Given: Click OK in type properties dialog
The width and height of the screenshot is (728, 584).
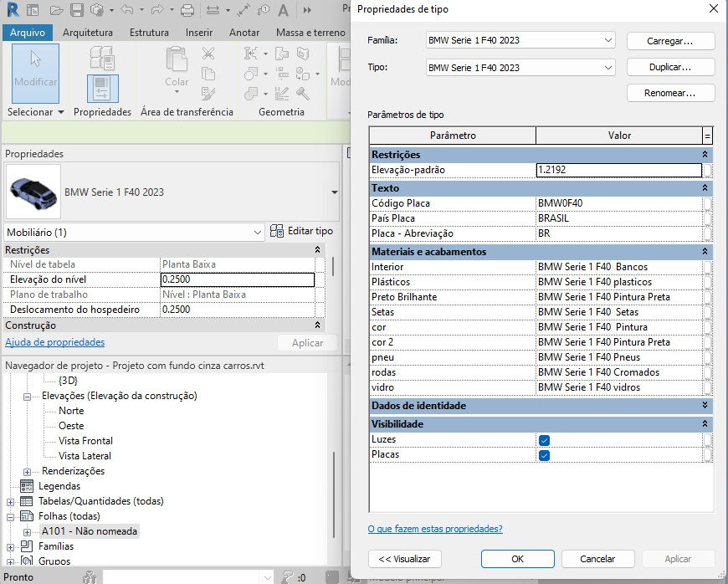Looking at the screenshot, I should [518, 559].
